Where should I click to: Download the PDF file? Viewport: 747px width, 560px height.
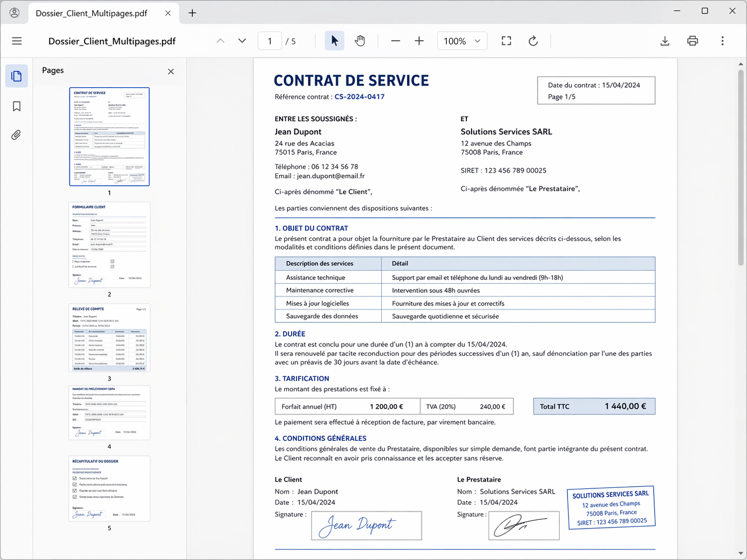tap(665, 41)
